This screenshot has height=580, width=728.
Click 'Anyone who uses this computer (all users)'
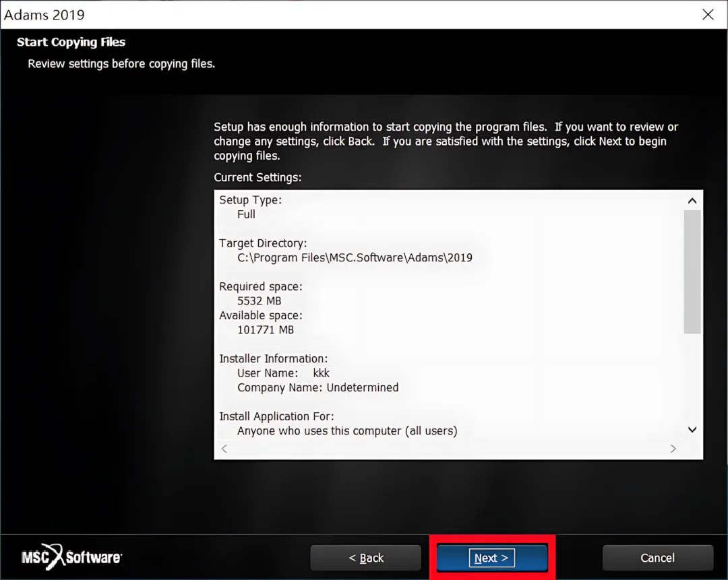(347, 431)
